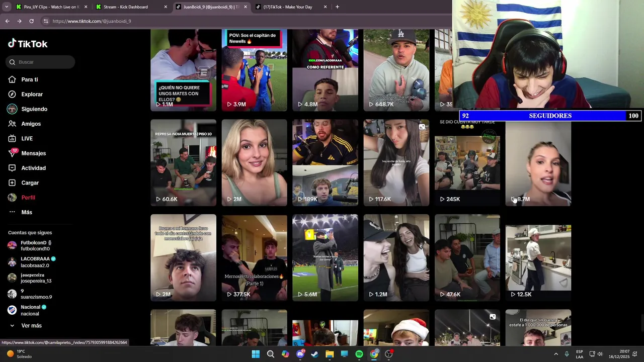Click Cargar to upload a video
Screen dimensions: 644x362
pos(30,183)
